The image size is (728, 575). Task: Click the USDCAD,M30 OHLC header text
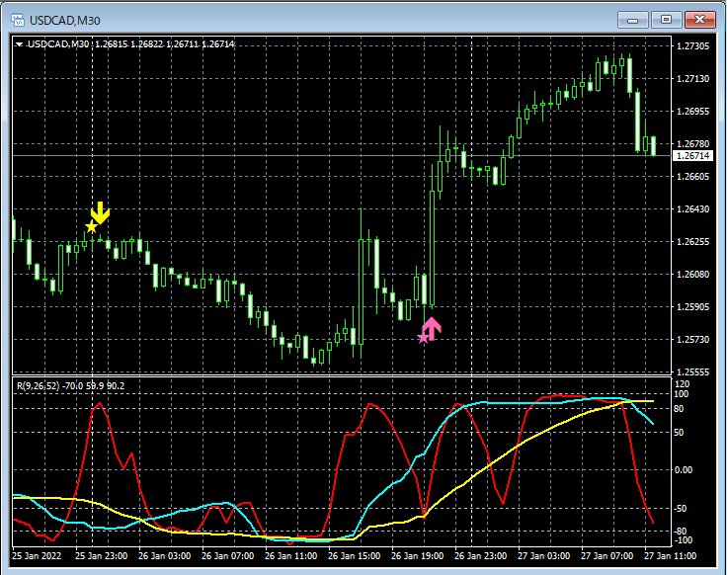coord(131,44)
